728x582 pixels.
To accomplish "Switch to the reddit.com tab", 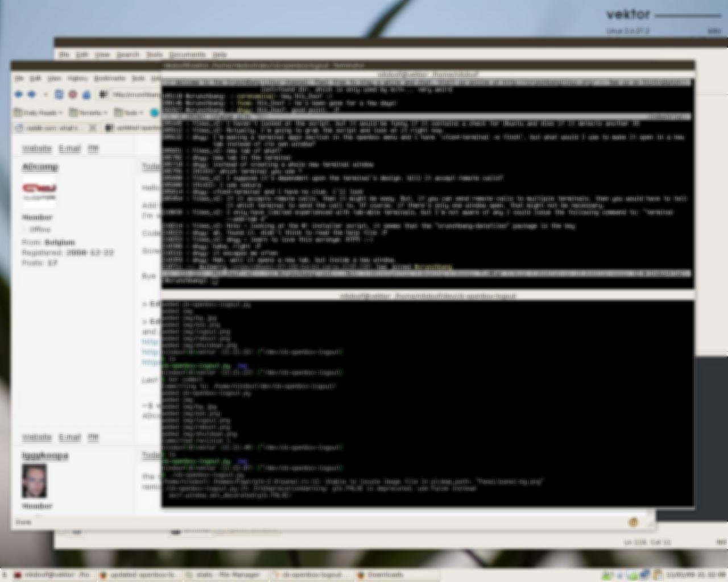I will (x=52, y=128).
